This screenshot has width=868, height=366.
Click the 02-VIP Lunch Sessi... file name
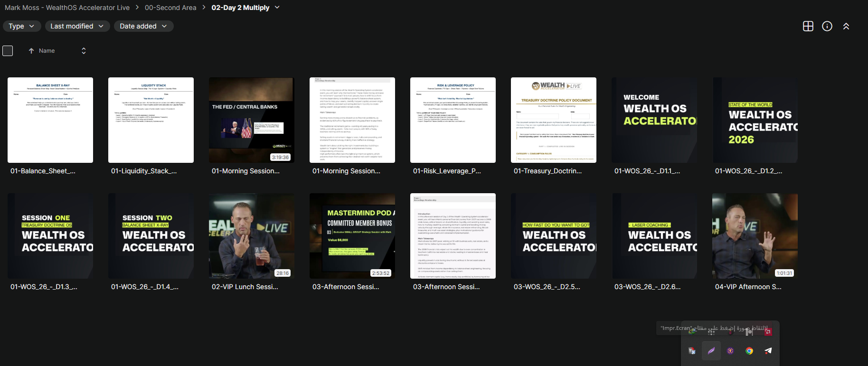245,287
